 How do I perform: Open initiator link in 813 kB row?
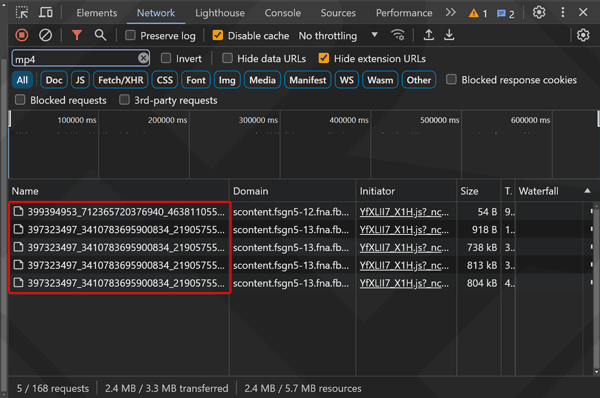404,265
